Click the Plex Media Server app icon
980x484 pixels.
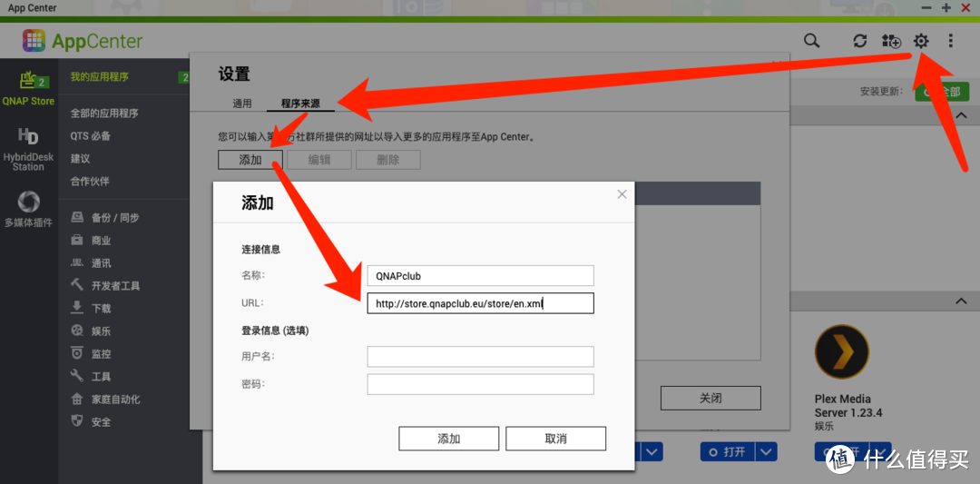[x=842, y=351]
